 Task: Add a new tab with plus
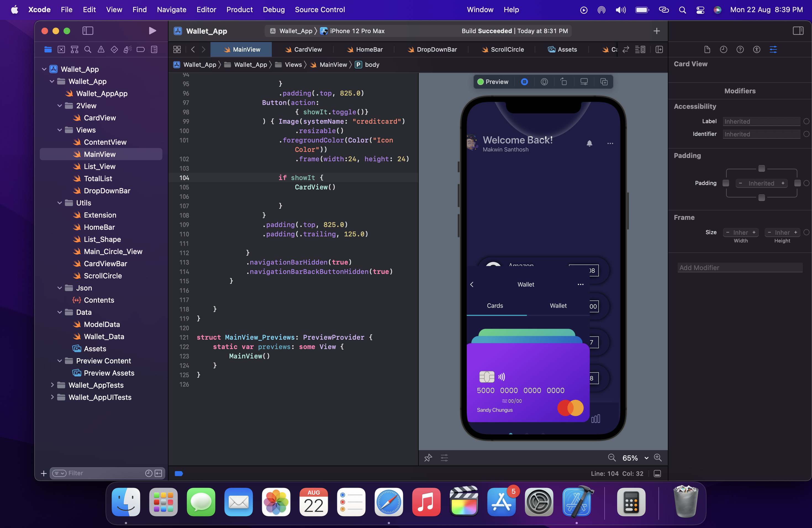pyautogui.click(x=657, y=31)
